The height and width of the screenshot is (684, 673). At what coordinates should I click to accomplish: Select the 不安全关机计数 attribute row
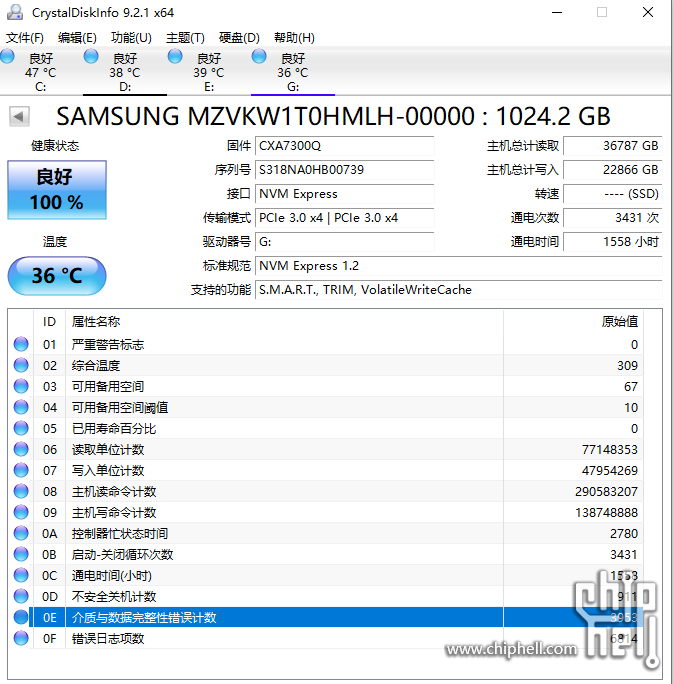(x=325, y=596)
